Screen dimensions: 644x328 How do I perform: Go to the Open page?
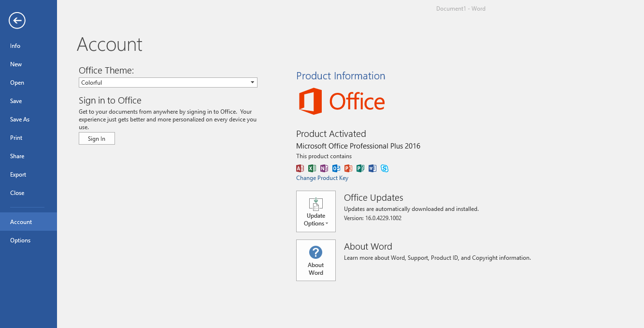[x=29, y=83]
